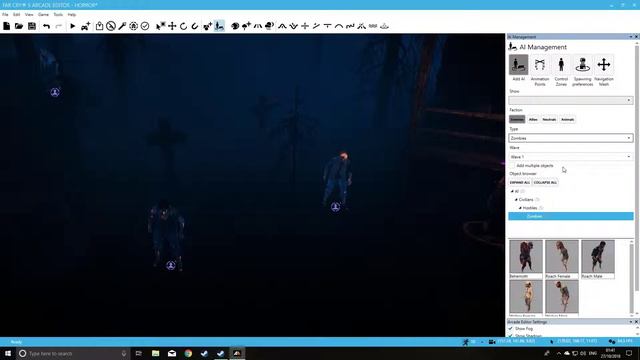Open the Game menu
The image size is (640, 360).
(x=43, y=15)
